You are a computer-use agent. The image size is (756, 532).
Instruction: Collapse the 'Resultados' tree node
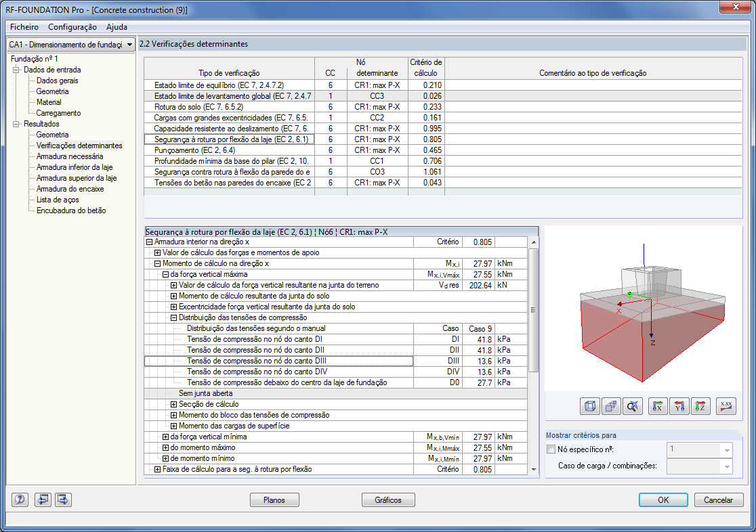coord(16,124)
